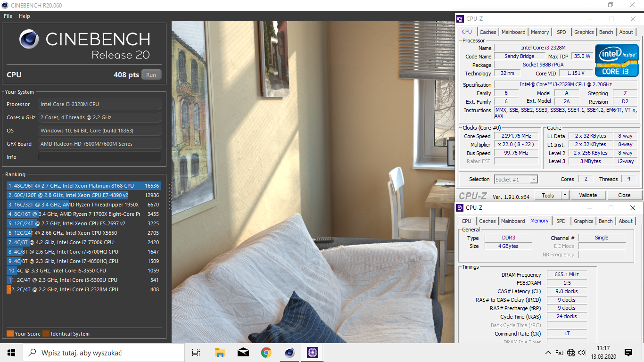Switch to SPD tab in upper CPU-Z
Screen dimensions: 644x362
[561, 32]
